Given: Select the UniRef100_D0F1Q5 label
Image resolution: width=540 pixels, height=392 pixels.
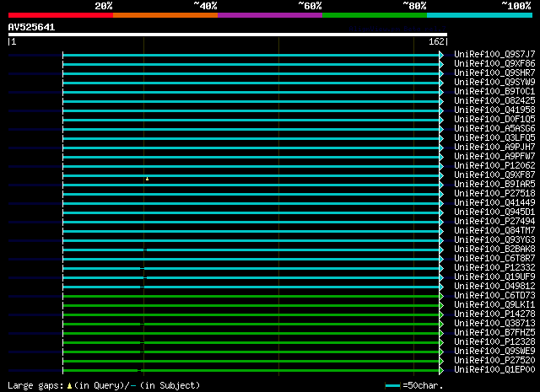Looking at the screenshot, I should (494, 120).
